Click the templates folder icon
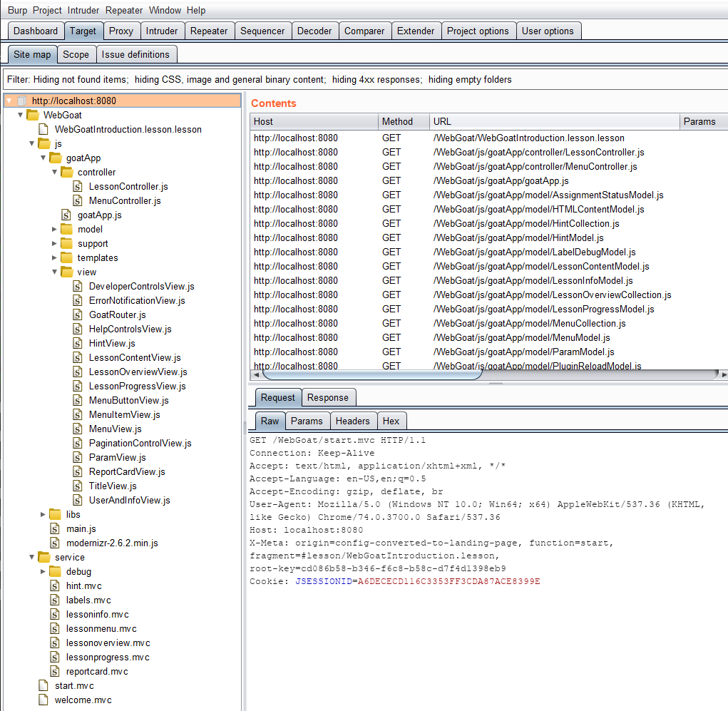728x711 pixels. [x=67, y=257]
